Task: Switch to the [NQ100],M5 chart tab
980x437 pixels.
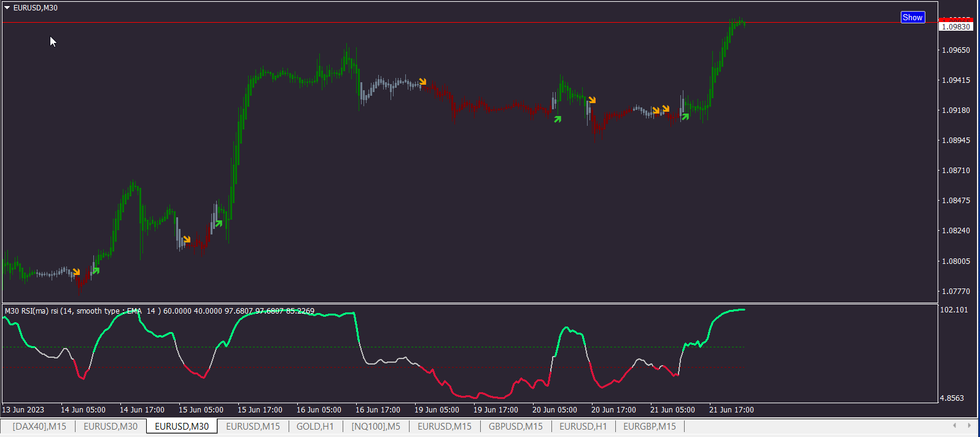Action: (x=376, y=426)
